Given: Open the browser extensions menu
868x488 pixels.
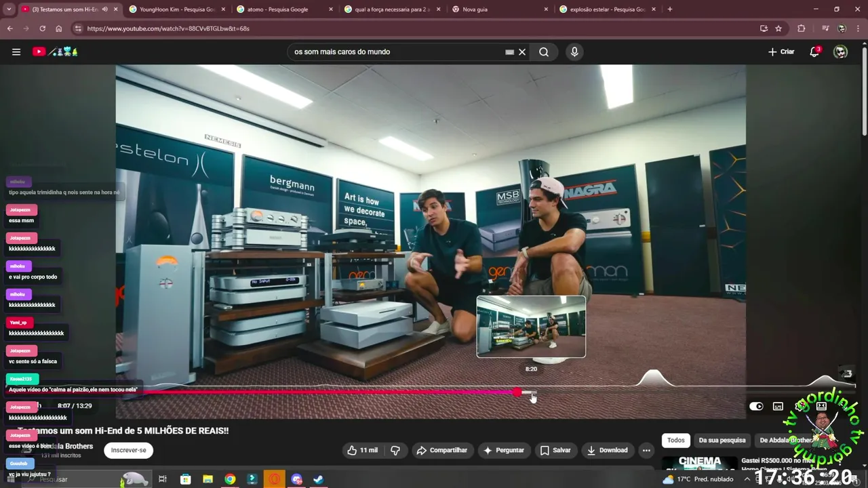Looking at the screenshot, I should pyautogui.click(x=802, y=28).
